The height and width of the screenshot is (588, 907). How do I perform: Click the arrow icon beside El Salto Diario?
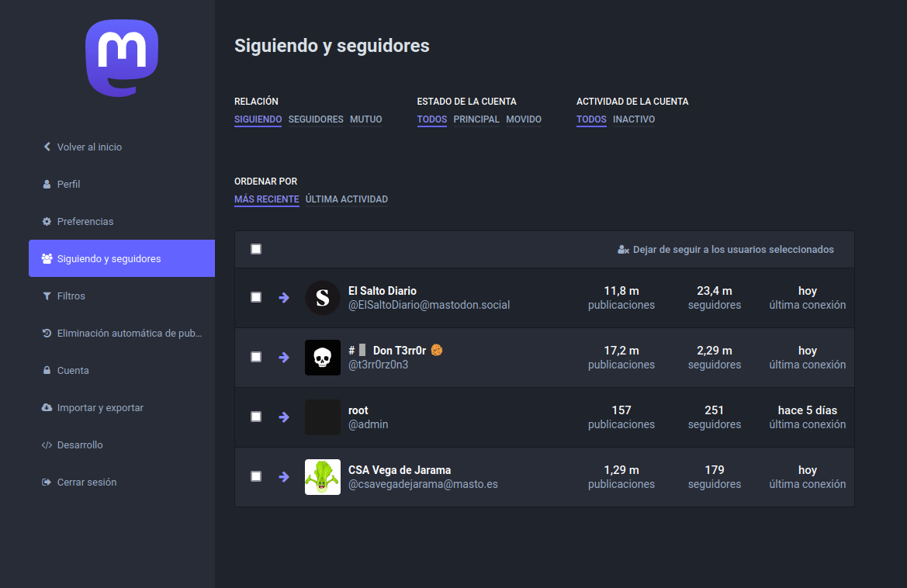coord(284,297)
